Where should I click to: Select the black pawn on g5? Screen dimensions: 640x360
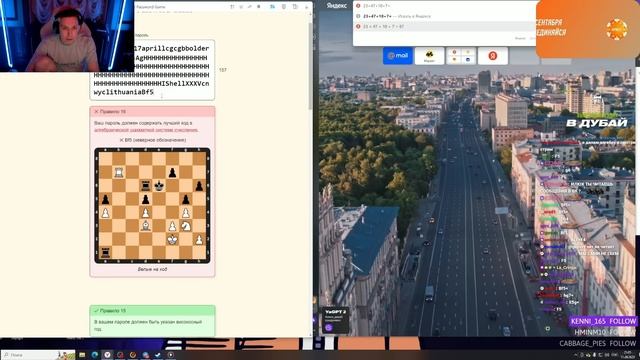point(186,200)
